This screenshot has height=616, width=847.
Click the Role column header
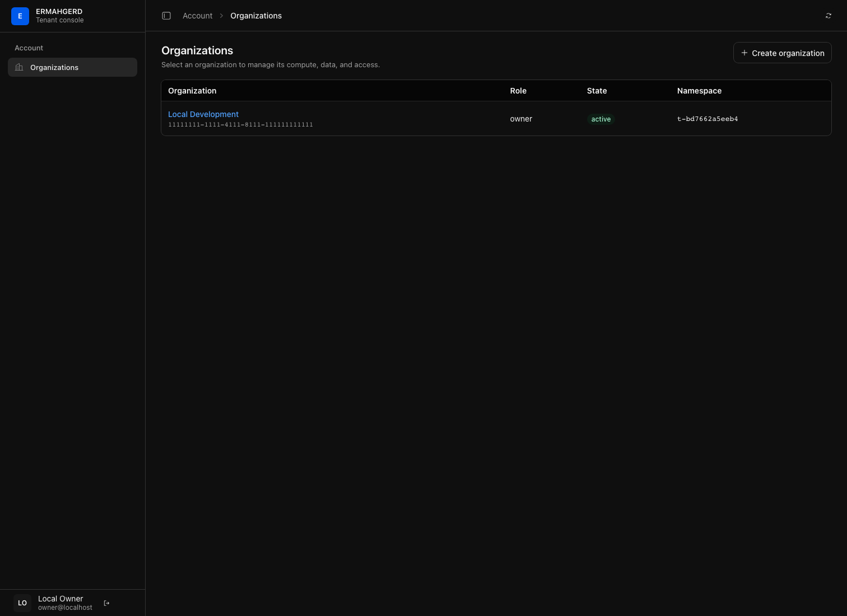[518, 91]
